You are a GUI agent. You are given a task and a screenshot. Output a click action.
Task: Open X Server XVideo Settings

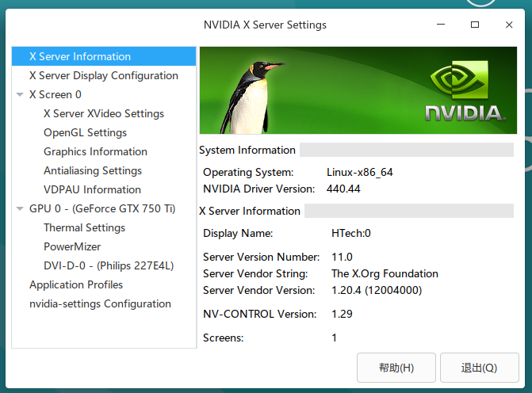(x=104, y=113)
